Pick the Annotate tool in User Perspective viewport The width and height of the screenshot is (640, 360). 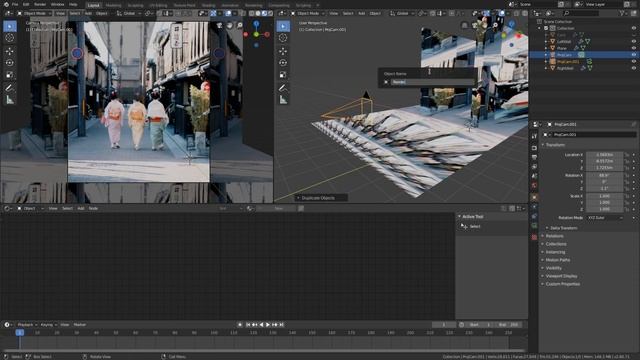(283, 88)
